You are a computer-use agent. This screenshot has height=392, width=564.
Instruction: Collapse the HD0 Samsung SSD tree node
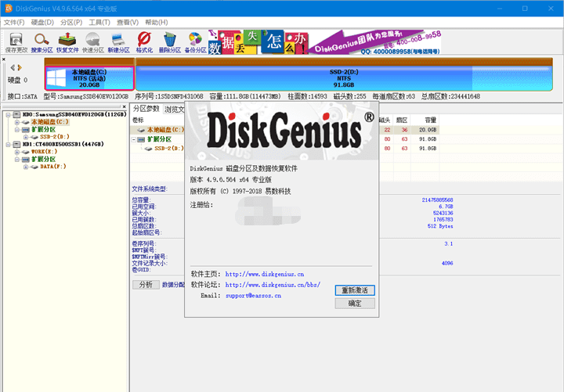(8, 114)
